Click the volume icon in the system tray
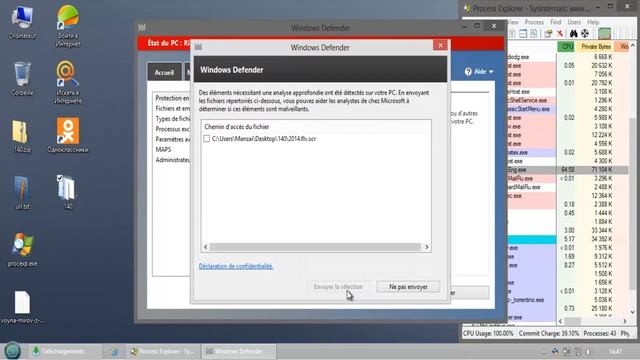This screenshot has width=640, height=360. (588, 351)
